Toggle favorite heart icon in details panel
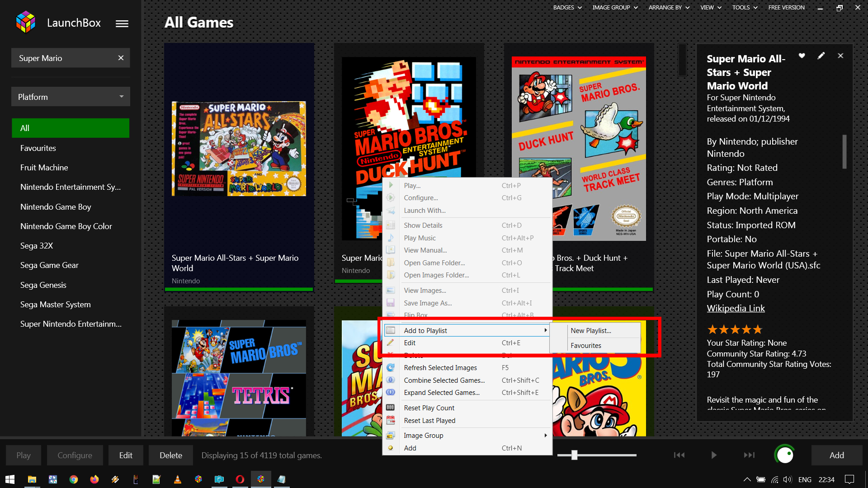 click(x=802, y=56)
